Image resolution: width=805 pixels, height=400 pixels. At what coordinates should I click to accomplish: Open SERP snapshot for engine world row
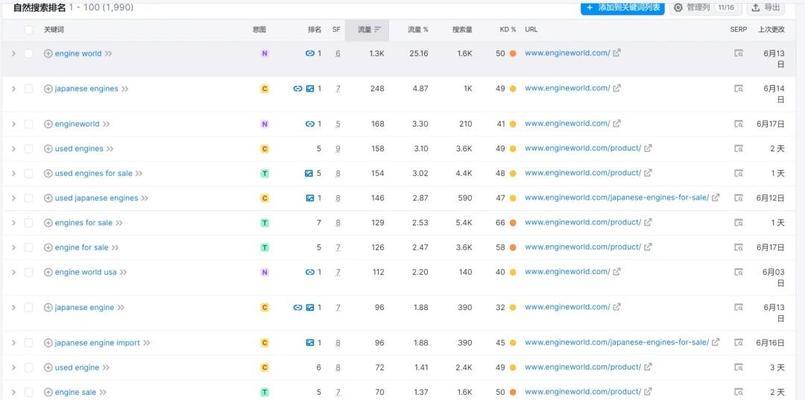tap(738, 53)
